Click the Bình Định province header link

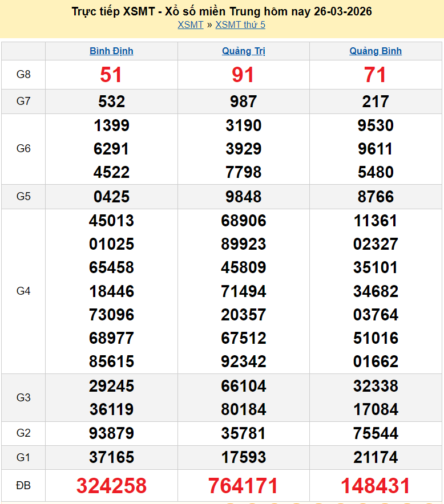[111, 51]
